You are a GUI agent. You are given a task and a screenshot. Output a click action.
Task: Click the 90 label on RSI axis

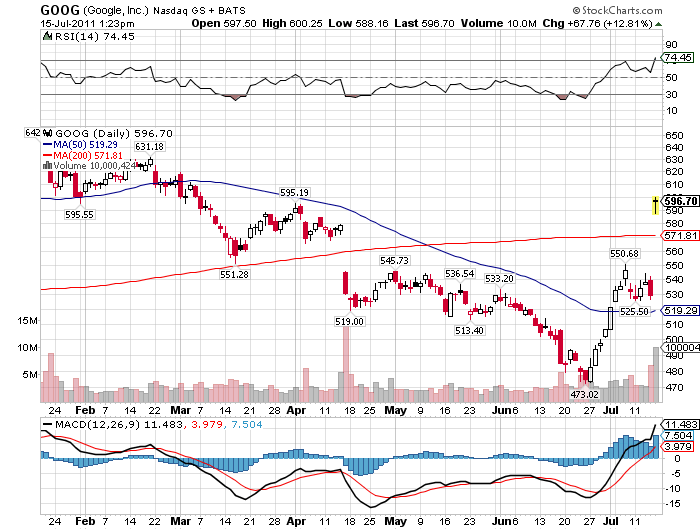671,45
